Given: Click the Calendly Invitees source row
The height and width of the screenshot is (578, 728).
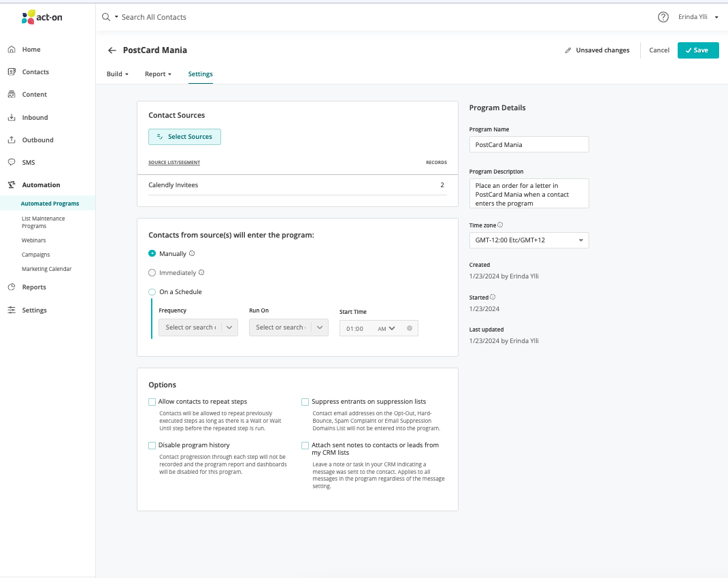Looking at the screenshot, I should click(x=297, y=185).
